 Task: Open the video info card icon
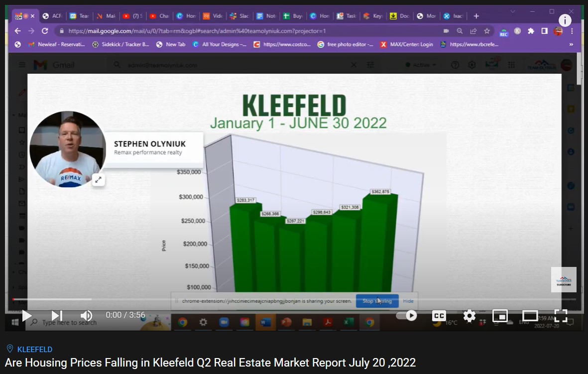(x=565, y=20)
